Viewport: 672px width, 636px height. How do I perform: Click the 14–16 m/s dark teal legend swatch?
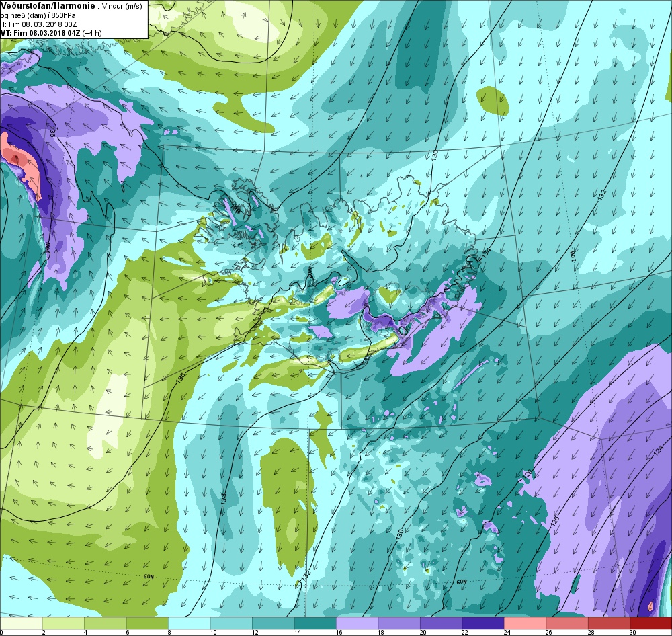pos(315,623)
